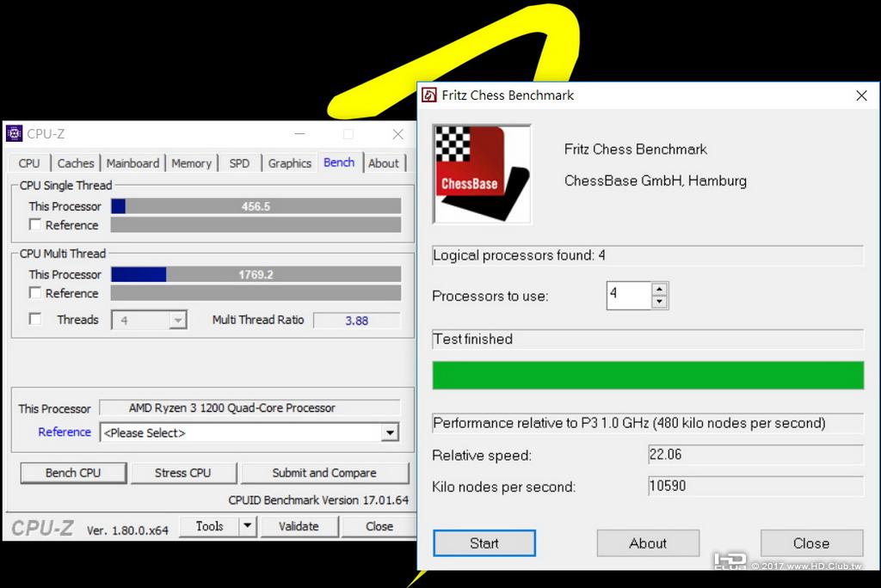
Task: Click the CPU-Z app icon in title bar
Action: click(14, 133)
